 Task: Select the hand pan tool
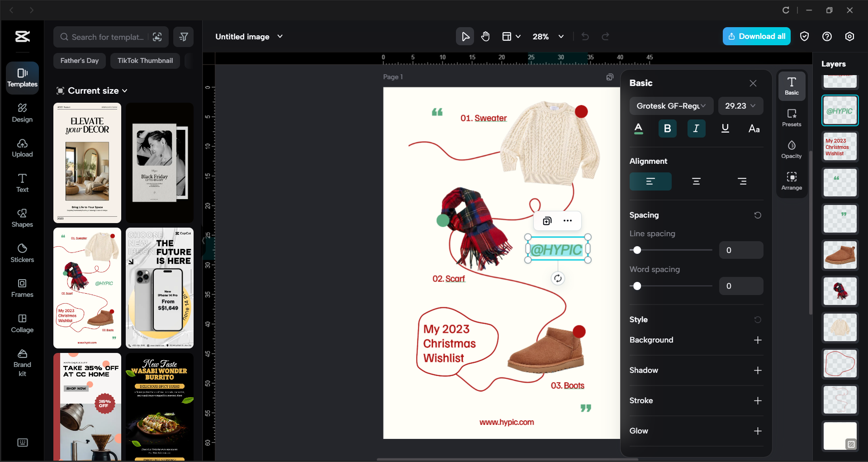tap(485, 36)
